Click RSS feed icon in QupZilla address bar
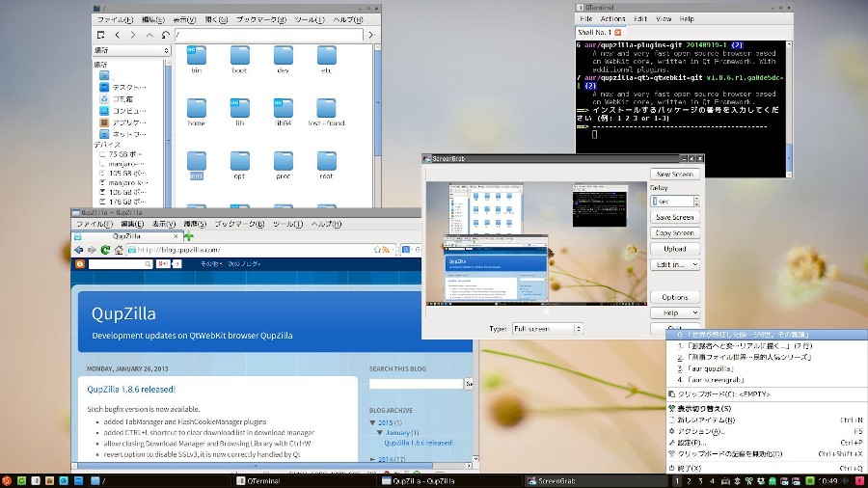This screenshot has width=868, height=488. click(387, 250)
